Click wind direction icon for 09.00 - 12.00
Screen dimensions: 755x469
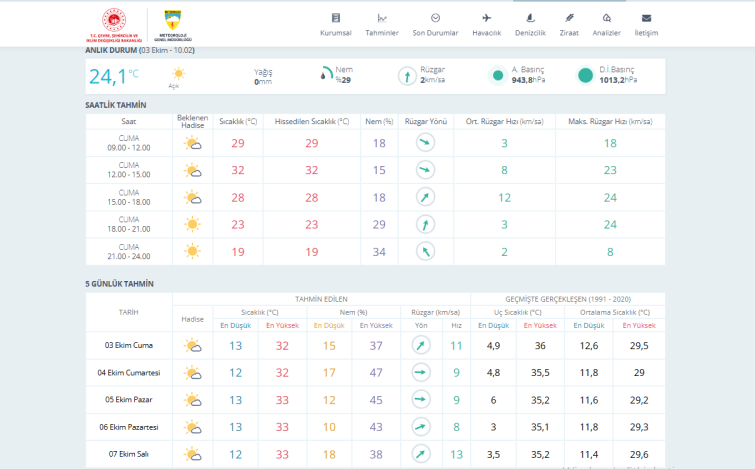click(x=425, y=143)
